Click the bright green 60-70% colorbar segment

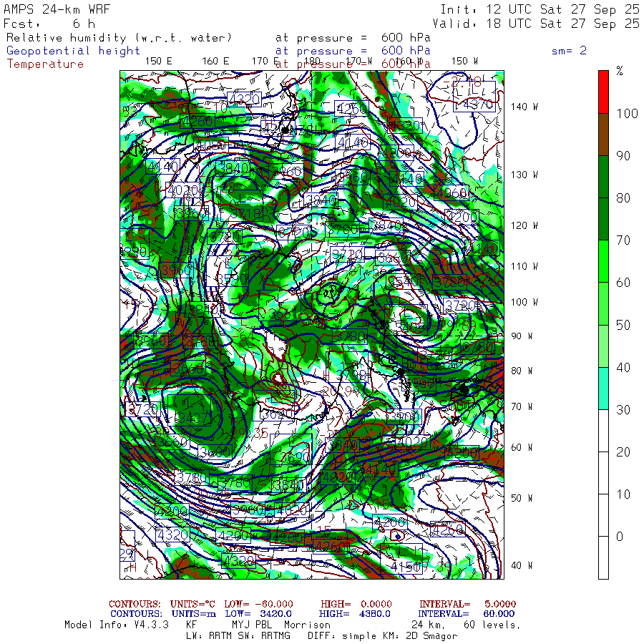pyautogui.click(x=603, y=261)
